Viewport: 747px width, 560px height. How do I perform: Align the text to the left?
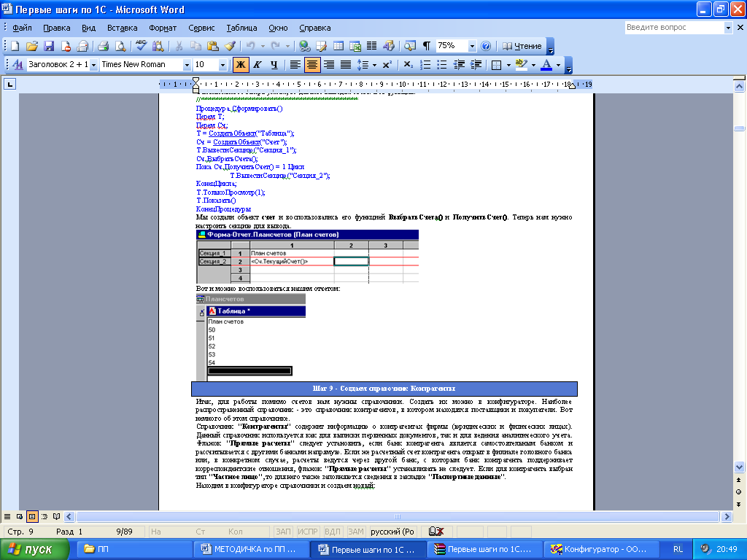click(295, 65)
